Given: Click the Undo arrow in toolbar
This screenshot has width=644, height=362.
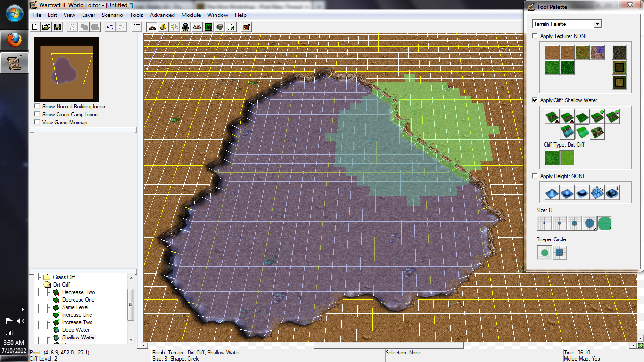Looking at the screenshot, I should click(110, 27).
